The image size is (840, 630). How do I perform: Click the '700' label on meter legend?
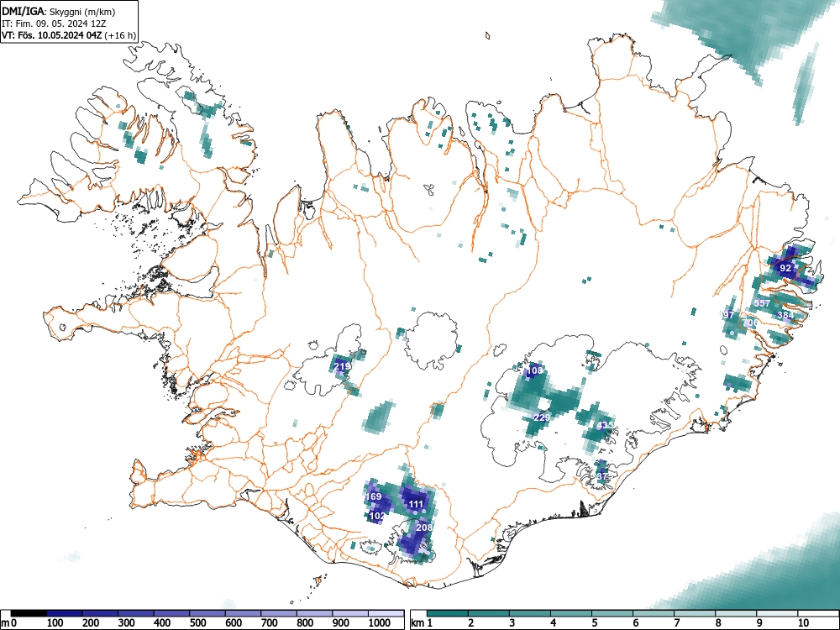269,623
